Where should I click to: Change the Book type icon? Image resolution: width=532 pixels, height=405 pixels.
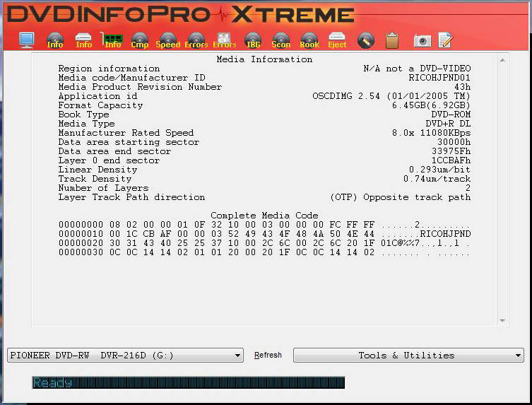(x=309, y=41)
